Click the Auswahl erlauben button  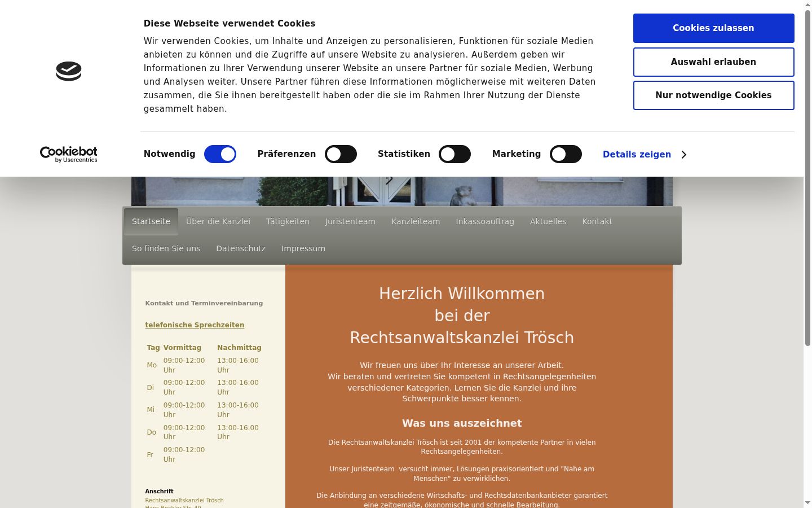click(713, 62)
